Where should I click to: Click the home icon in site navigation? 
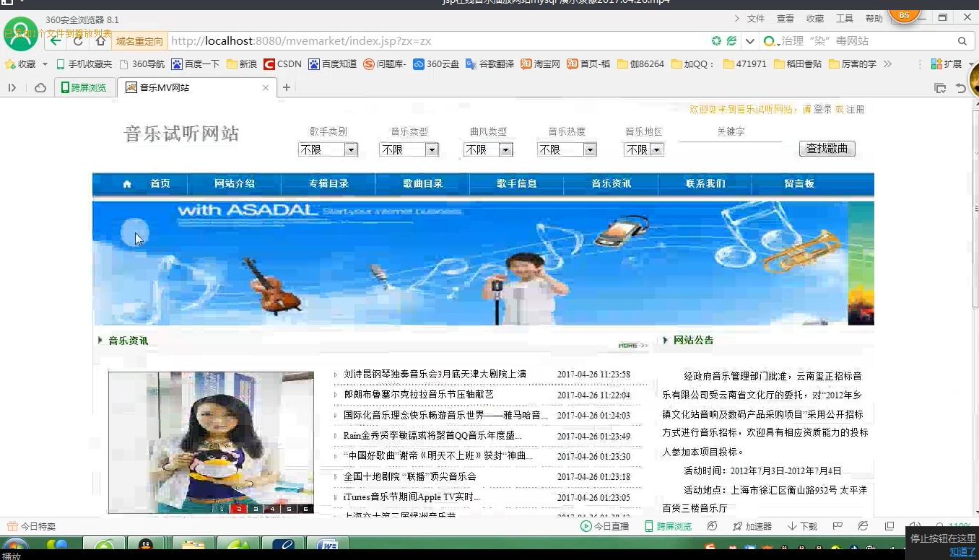click(127, 184)
